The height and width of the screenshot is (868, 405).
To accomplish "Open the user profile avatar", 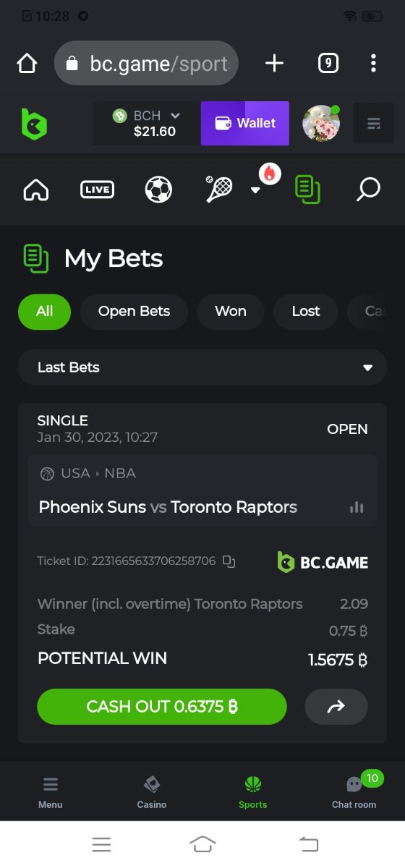I will point(321,124).
